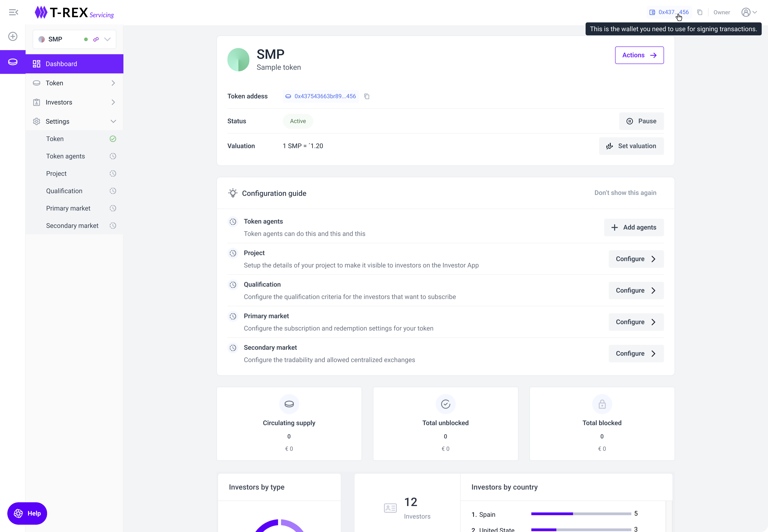
Task: Click the plus circle add icon
Action: pyautogui.click(x=13, y=36)
